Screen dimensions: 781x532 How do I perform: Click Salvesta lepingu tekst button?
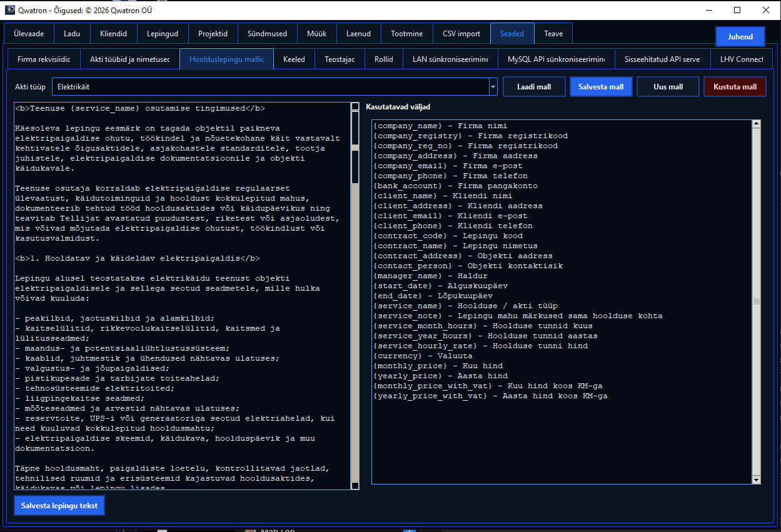[x=59, y=505]
